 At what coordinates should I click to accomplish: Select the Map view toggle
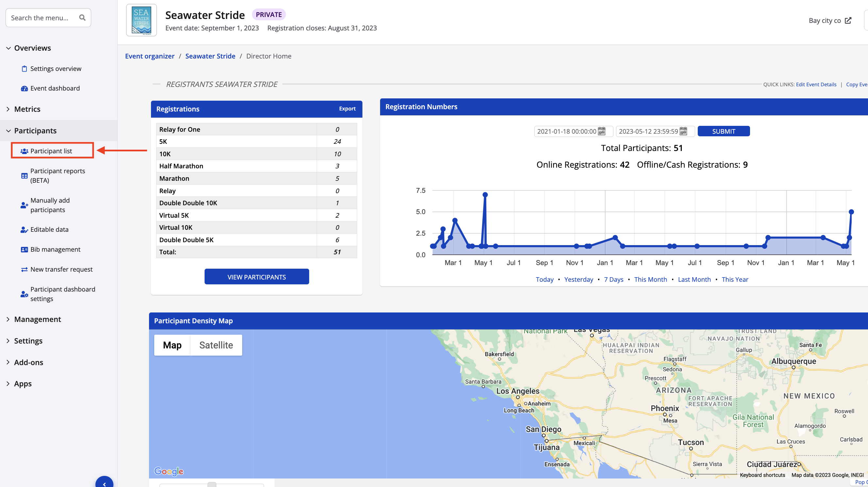pos(172,345)
